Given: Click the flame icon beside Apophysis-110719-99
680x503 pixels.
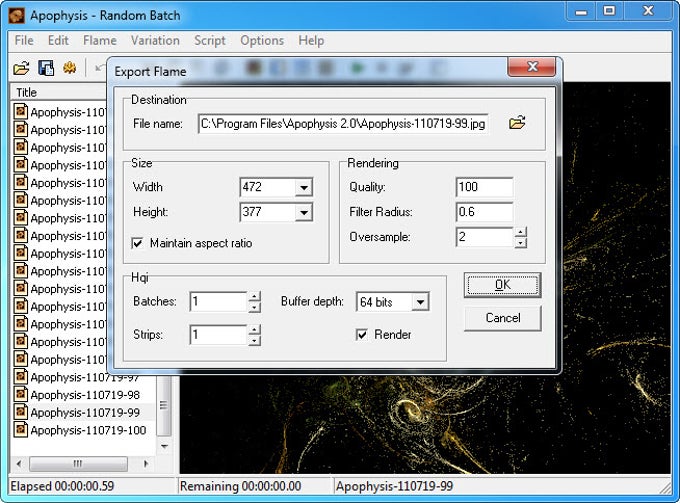Looking at the screenshot, I should pos(20,412).
